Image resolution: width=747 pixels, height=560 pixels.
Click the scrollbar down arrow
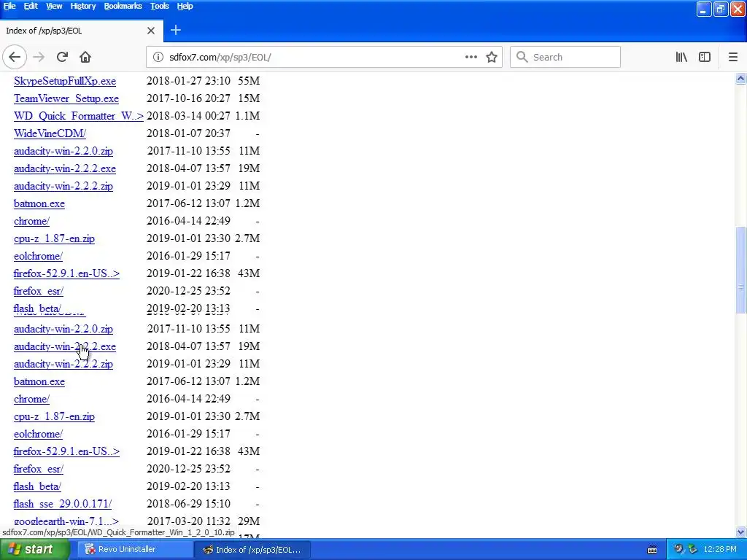click(741, 532)
